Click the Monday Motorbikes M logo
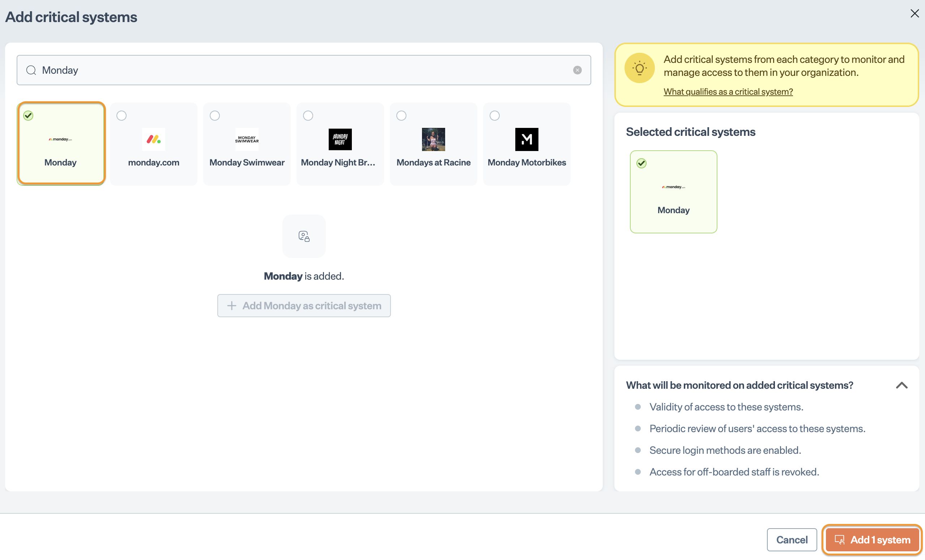 tap(526, 139)
